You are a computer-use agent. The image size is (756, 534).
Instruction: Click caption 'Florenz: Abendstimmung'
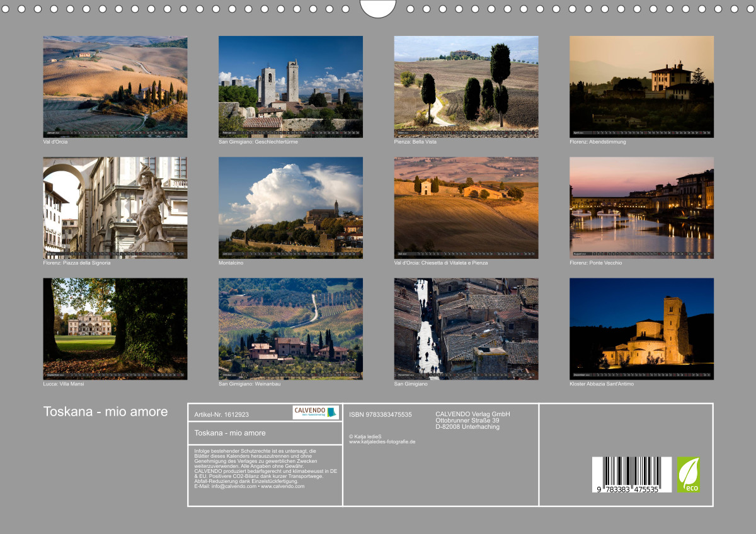[598, 142]
